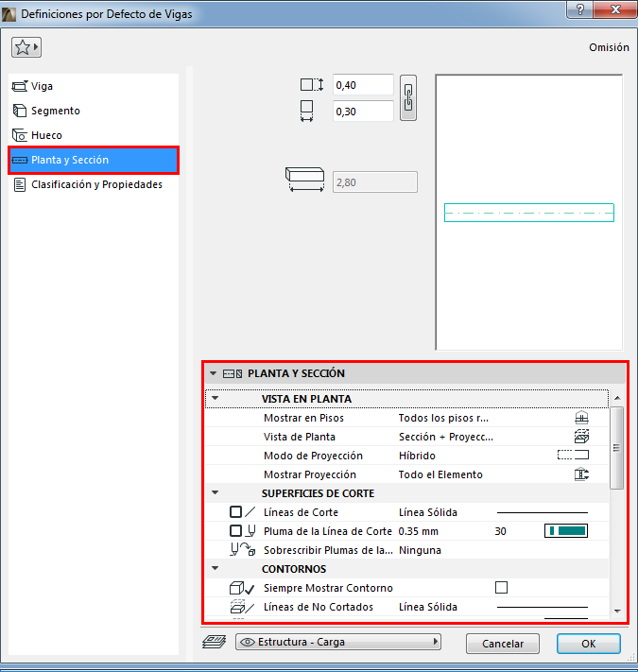Viewport: 638px width, 672px height.
Task: Click the Sobrescribir Plumas override icon
Action: click(x=243, y=549)
